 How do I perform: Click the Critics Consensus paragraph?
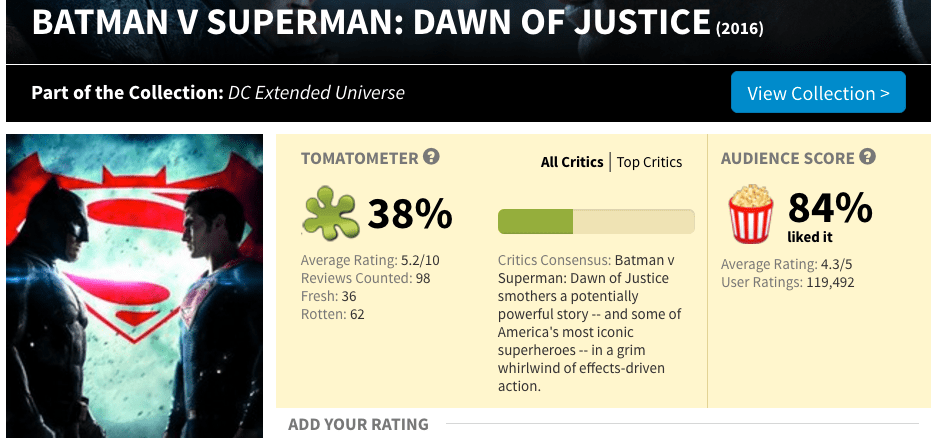click(590, 323)
